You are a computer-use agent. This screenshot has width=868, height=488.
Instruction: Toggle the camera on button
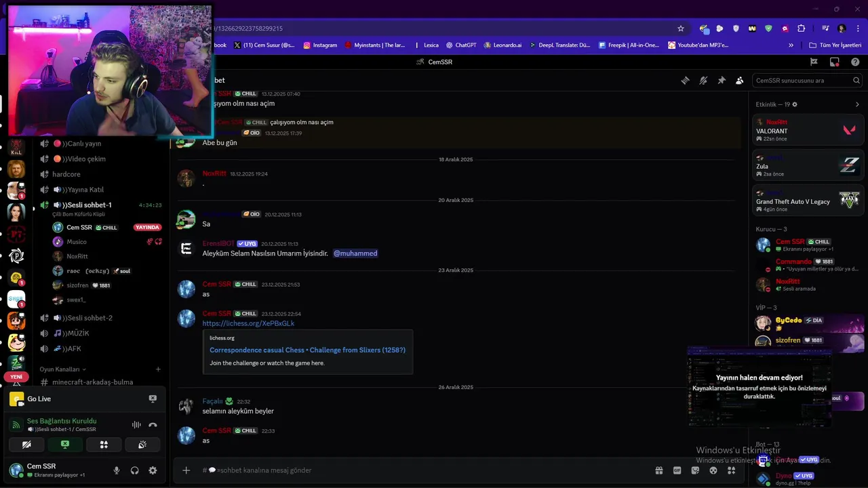(x=26, y=445)
